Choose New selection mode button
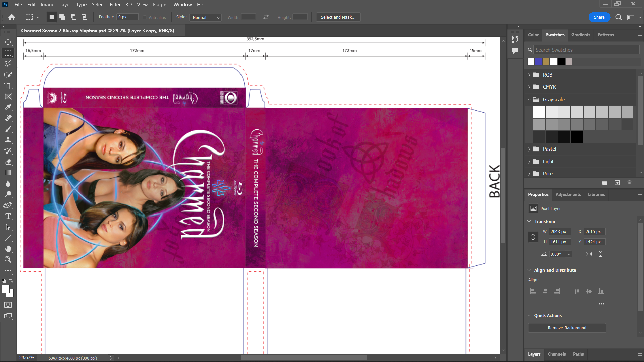644x362 pixels. click(51, 17)
